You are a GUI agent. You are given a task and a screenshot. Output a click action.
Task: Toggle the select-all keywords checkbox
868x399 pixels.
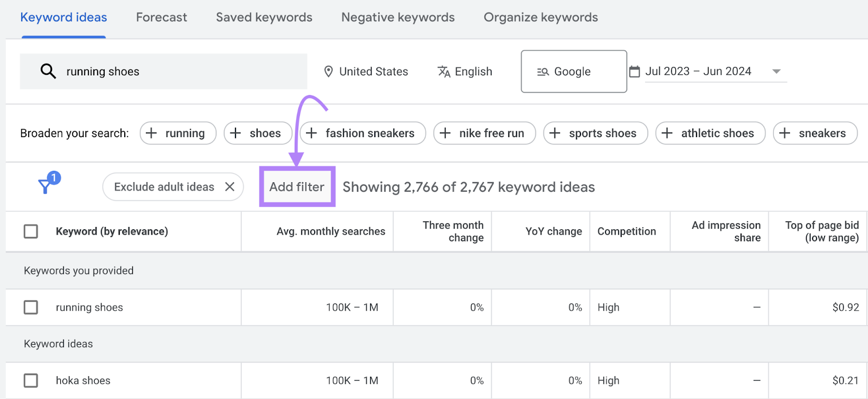click(31, 231)
